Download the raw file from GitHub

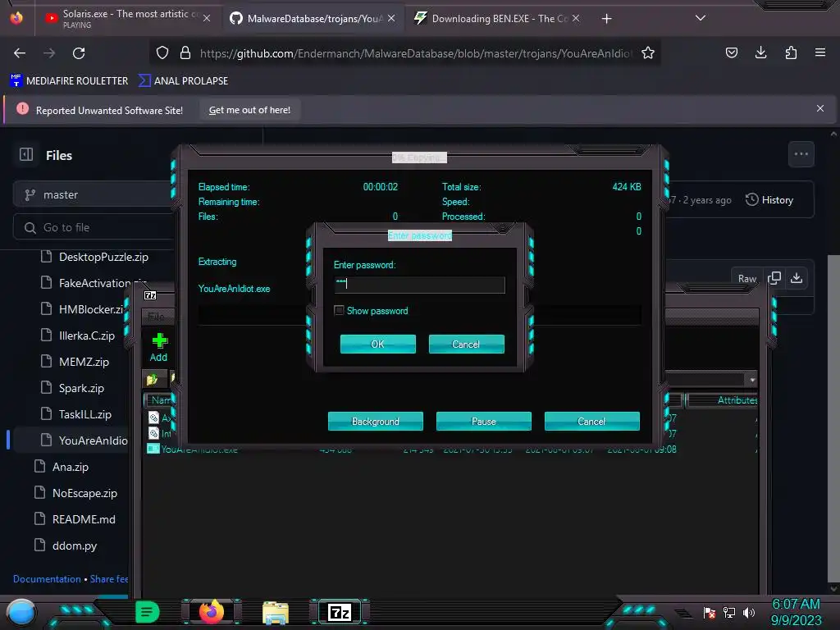click(797, 277)
